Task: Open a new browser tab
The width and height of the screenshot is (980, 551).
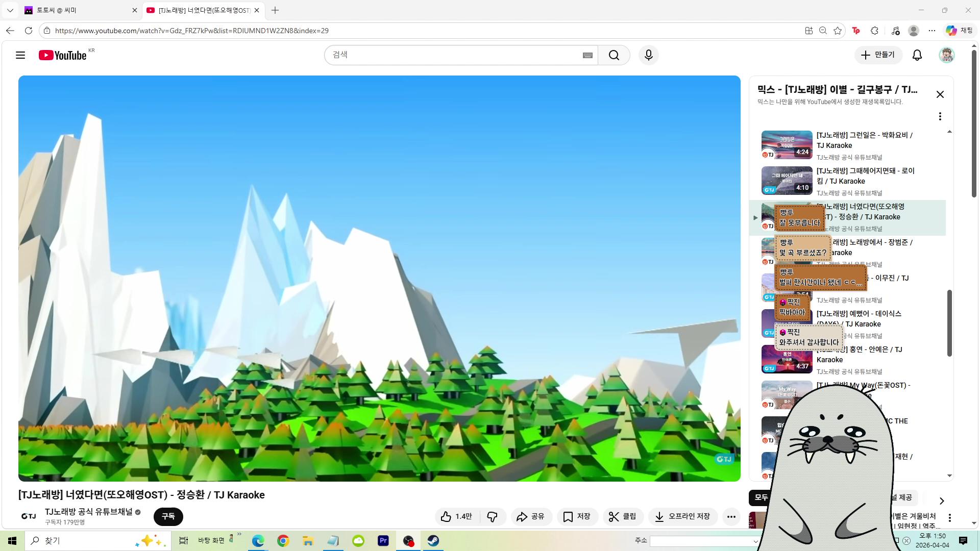Action: point(275,10)
